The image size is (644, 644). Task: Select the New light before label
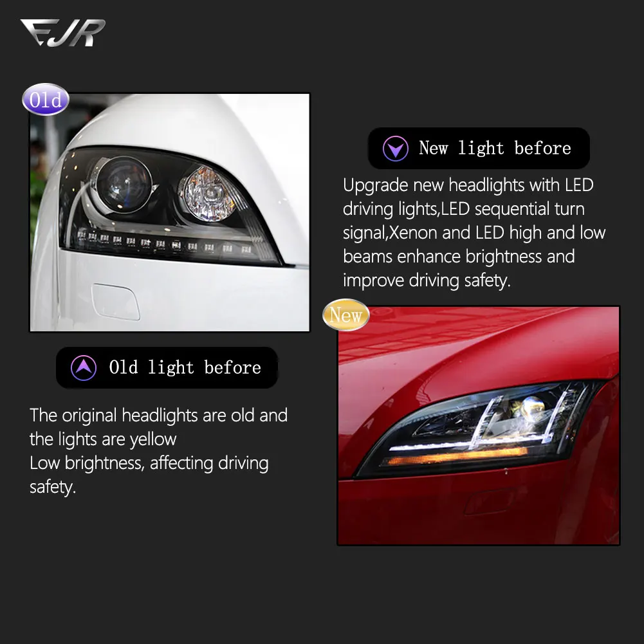(x=495, y=148)
